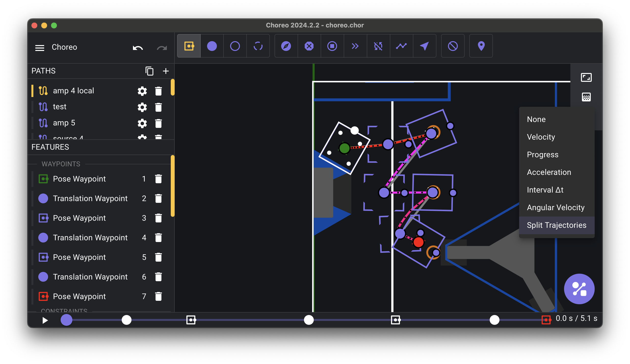Select Angular Velocity display option
Image resolution: width=630 pixels, height=364 pixels.
click(x=556, y=207)
